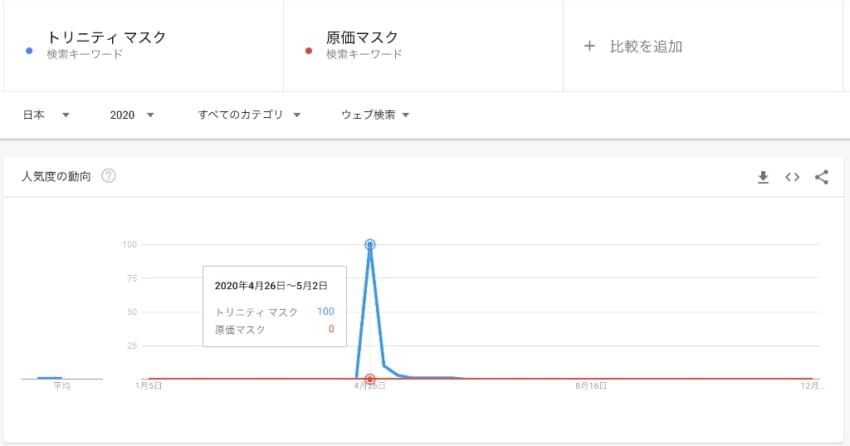
Task: Click the embed code icon
Action: tap(792, 177)
